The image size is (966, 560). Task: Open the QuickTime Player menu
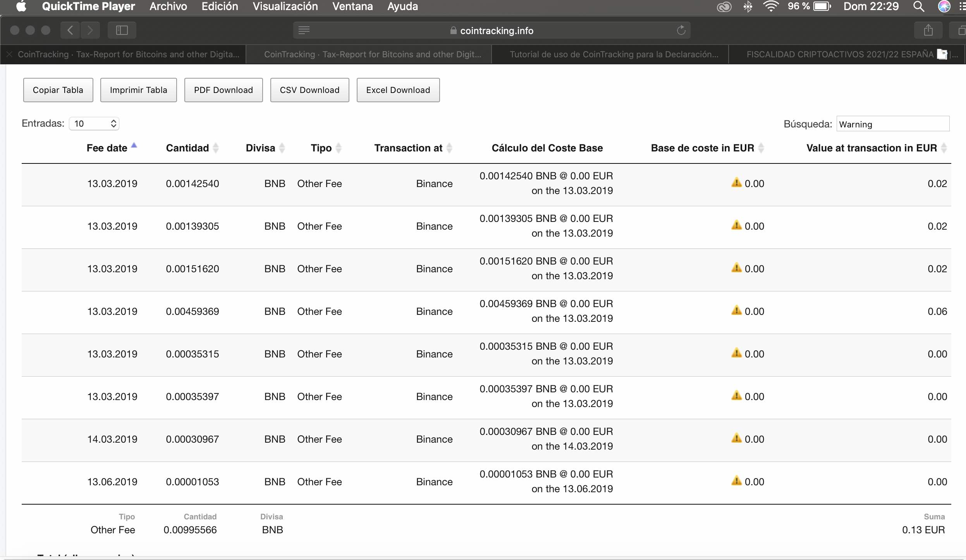[x=88, y=7]
